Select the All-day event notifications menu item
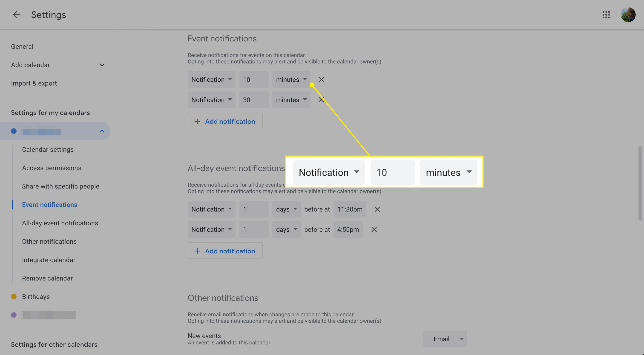This screenshot has height=355, width=644. [60, 223]
